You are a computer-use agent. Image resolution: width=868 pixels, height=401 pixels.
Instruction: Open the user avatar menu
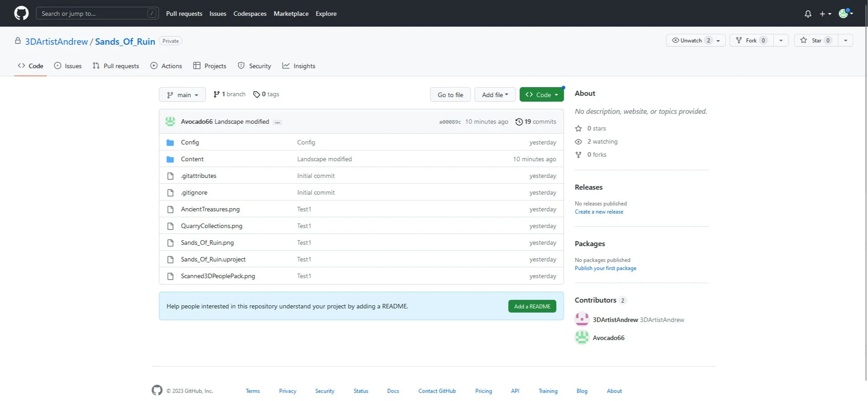tap(845, 14)
